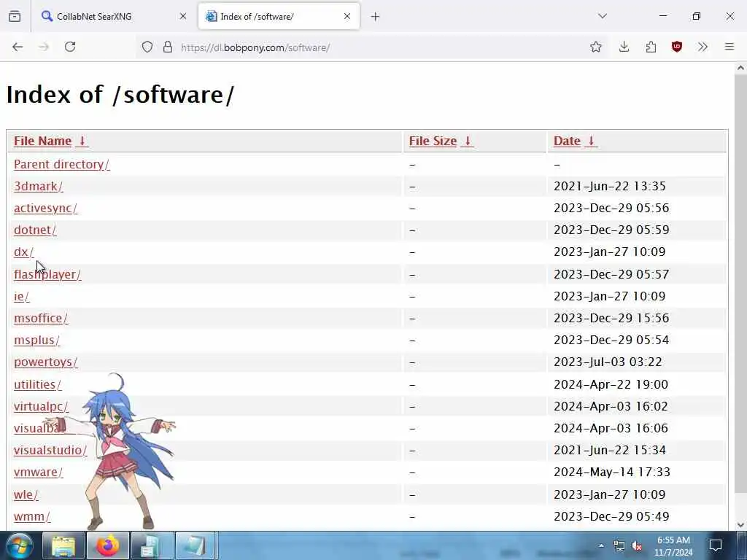Open Firefox application menu

click(x=729, y=47)
